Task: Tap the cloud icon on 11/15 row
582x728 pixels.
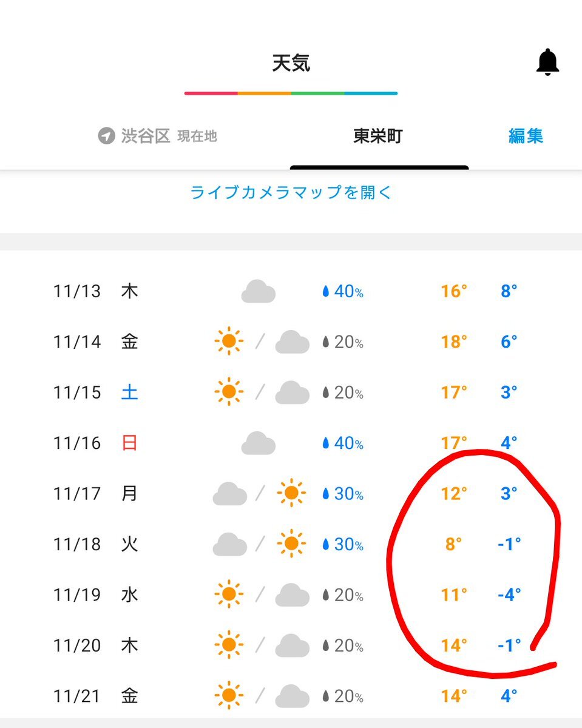Action: coord(293,393)
